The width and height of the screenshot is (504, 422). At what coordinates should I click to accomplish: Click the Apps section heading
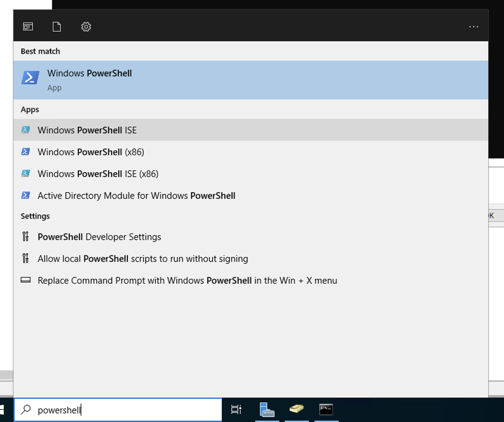pyautogui.click(x=30, y=109)
